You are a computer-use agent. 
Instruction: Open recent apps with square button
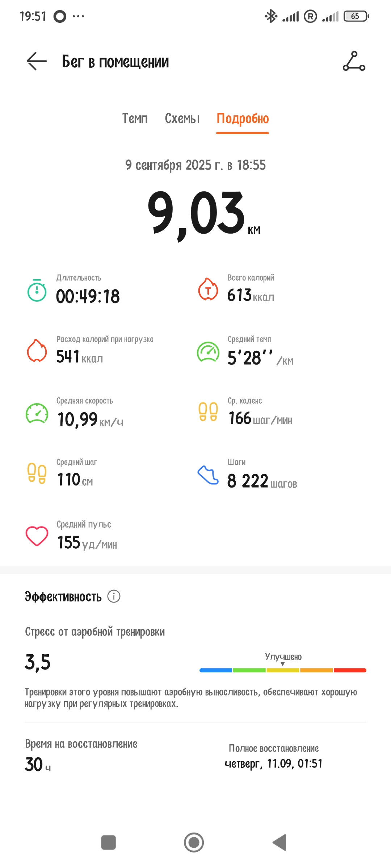108,842
